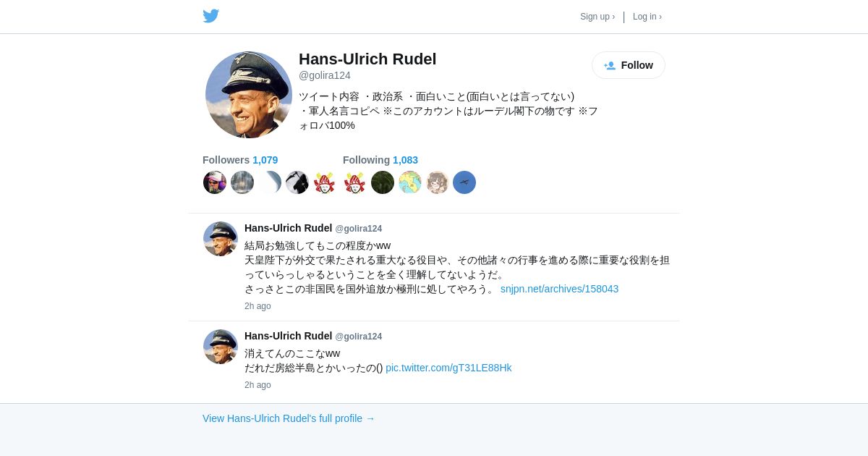
Task: View Hans-Ulrich Rudel's full profile link
Action: pyautogui.click(x=289, y=418)
